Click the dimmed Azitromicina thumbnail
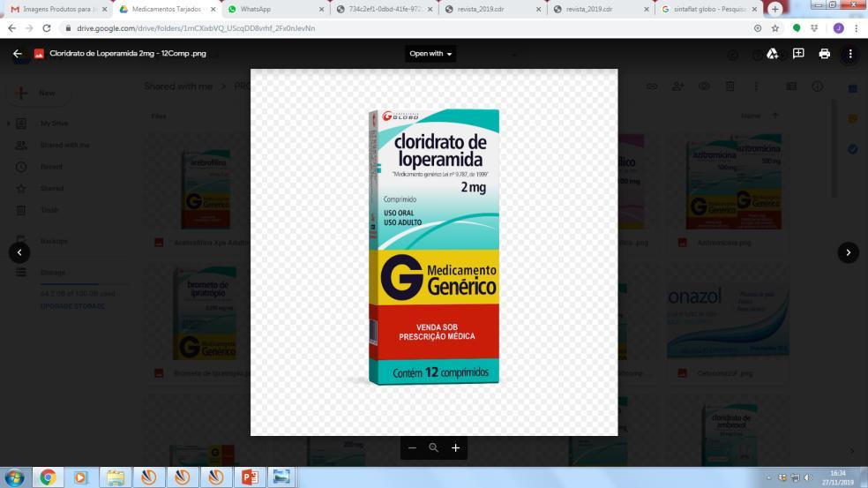Image resolution: width=868 pixels, height=488 pixels. click(x=734, y=181)
